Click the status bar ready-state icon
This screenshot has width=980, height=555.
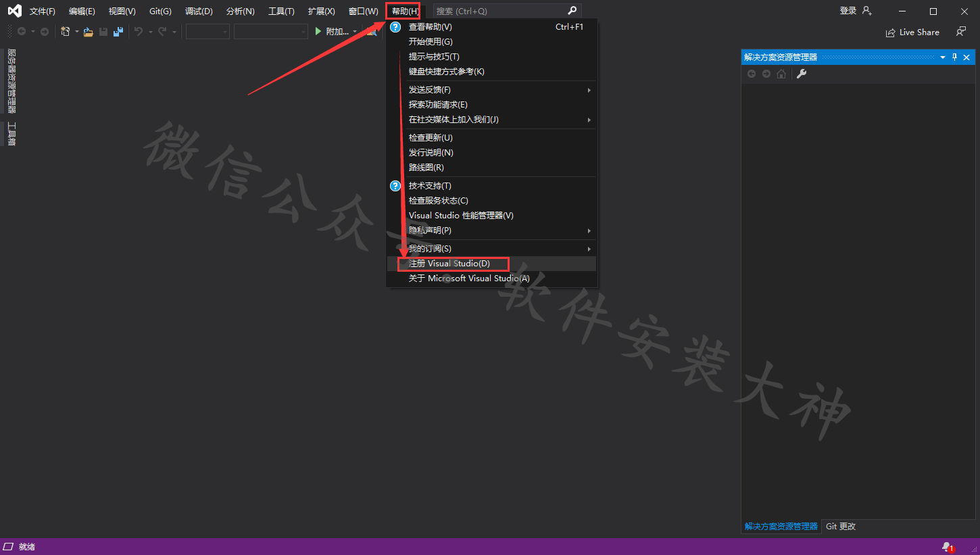[x=9, y=546]
